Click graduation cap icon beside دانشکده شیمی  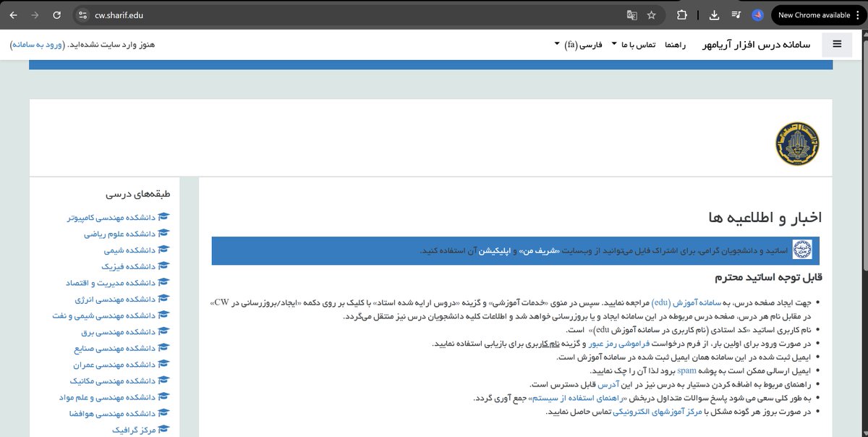[x=163, y=250]
